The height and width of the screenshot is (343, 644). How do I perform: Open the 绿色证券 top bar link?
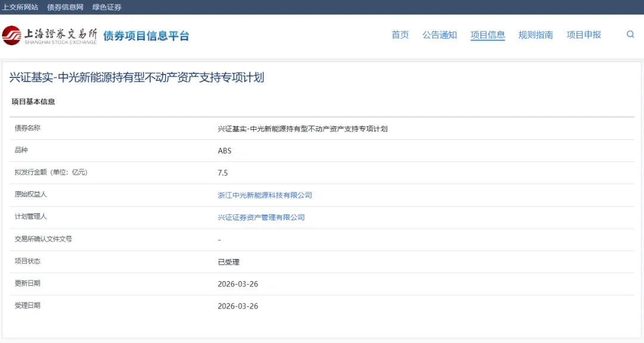coord(107,7)
